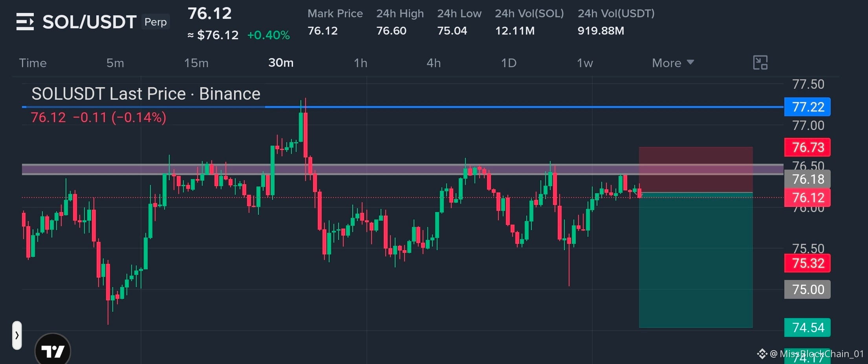The width and height of the screenshot is (868, 364).
Task: Click the 24h Vol(USDT) value 919.88M
Action: tap(601, 31)
